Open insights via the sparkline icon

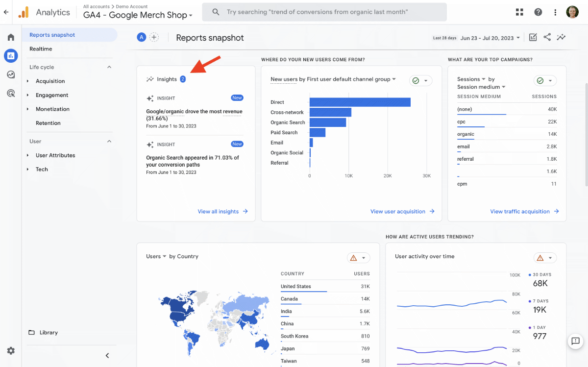[x=561, y=37]
